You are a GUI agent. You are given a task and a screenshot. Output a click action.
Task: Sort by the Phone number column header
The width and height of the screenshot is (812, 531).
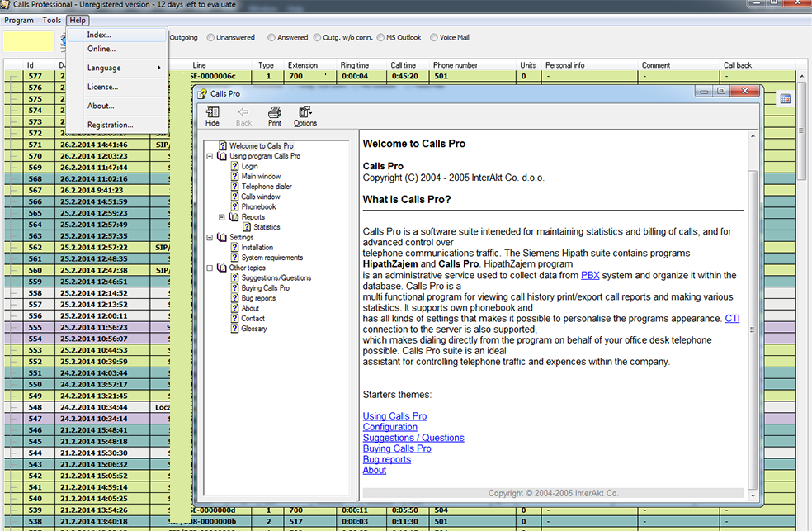pyautogui.click(x=474, y=65)
